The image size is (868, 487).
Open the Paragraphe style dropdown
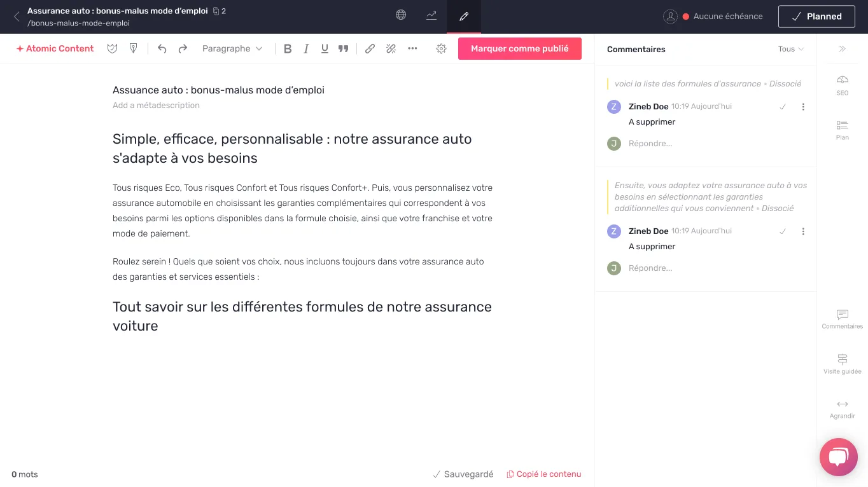(232, 48)
